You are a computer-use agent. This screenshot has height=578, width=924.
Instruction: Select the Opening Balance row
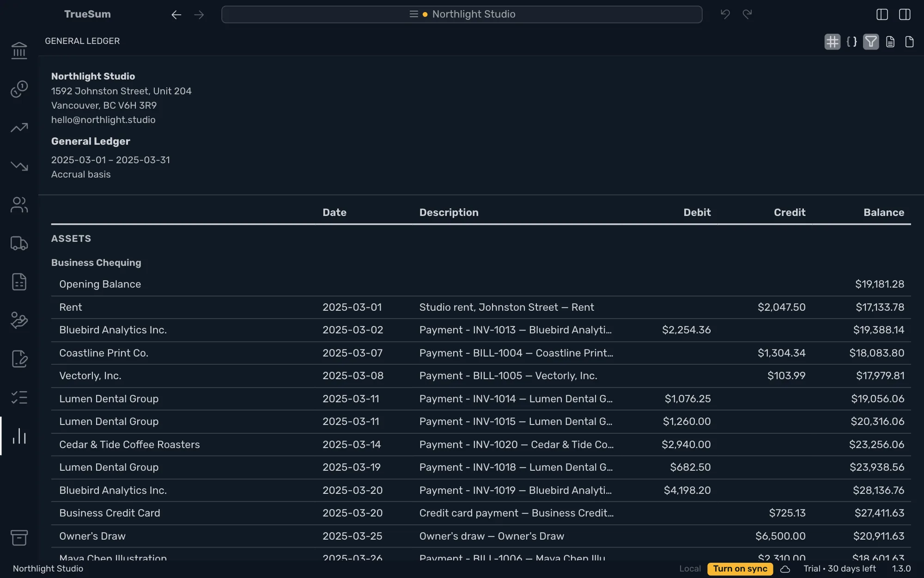pos(480,284)
